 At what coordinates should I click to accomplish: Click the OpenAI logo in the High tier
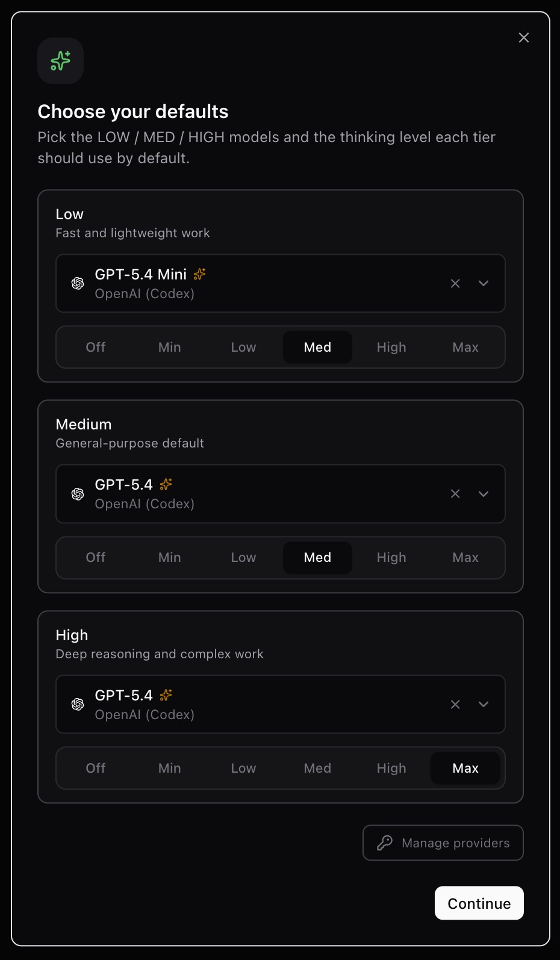[x=78, y=703]
